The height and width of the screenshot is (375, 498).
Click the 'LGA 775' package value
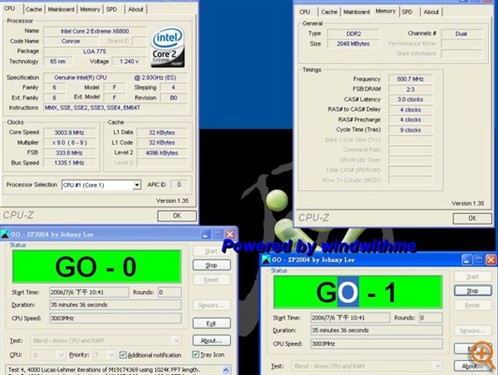tap(95, 51)
